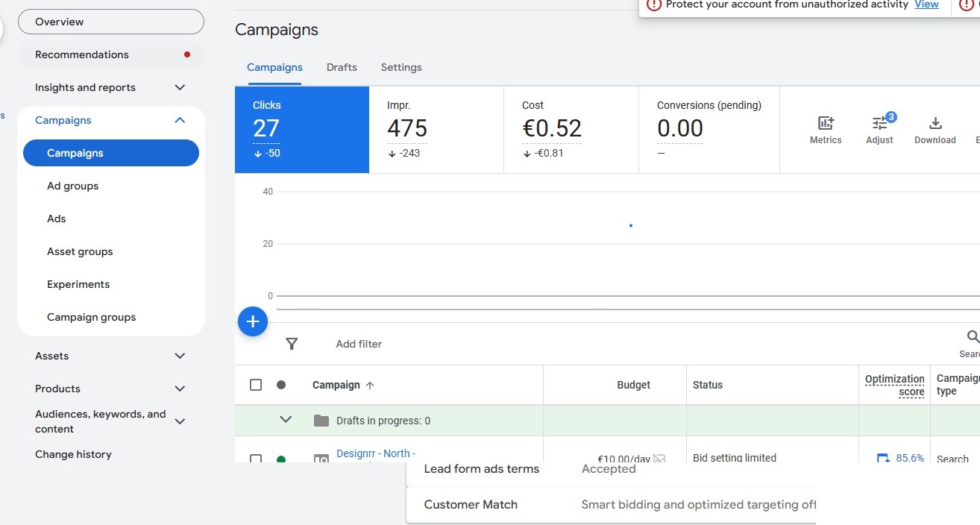Click the table Search magnifier icon
This screenshot has height=525, width=980.
(x=973, y=337)
